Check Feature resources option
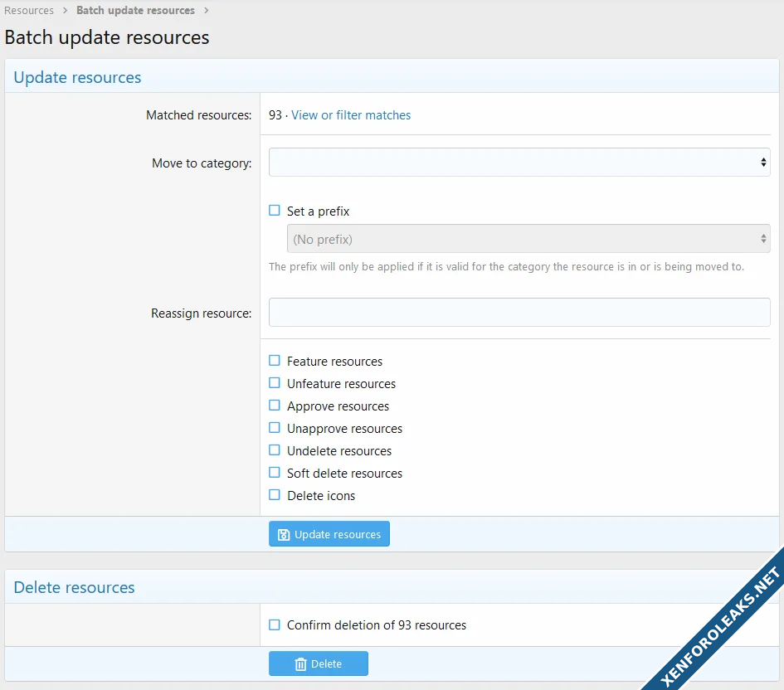784x690 pixels. pos(275,361)
